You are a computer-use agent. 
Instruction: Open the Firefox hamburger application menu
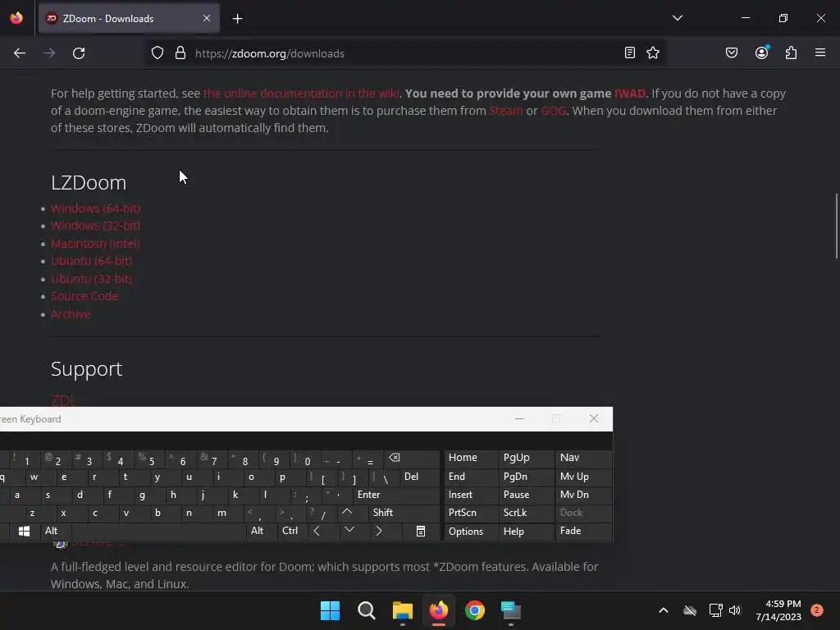(x=820, y=52)
